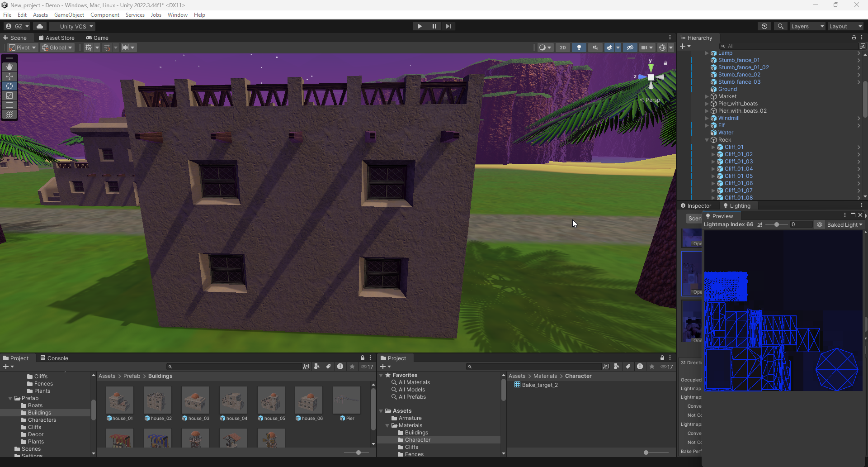Screen dimensions: 868x467
Task: Open Scene view three-dot options menu
Action: (670, 38)
